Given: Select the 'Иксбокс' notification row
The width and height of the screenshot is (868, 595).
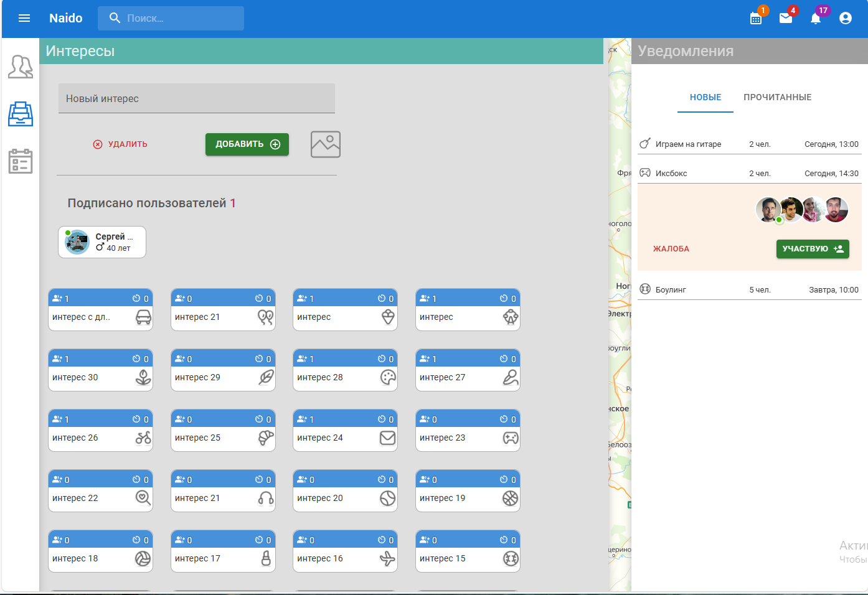Looking at the screenshot, I should coord(750,174).
